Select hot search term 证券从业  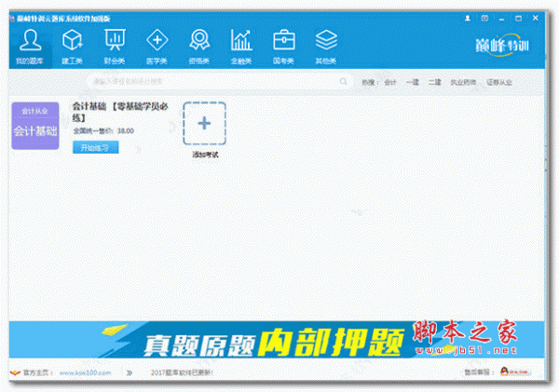pyautogui.click(x=499, y=82)
